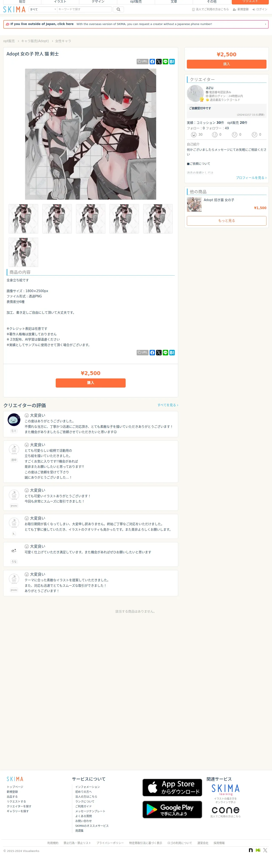
Task: Open the note icon in footer
Action: click(251, 850)
